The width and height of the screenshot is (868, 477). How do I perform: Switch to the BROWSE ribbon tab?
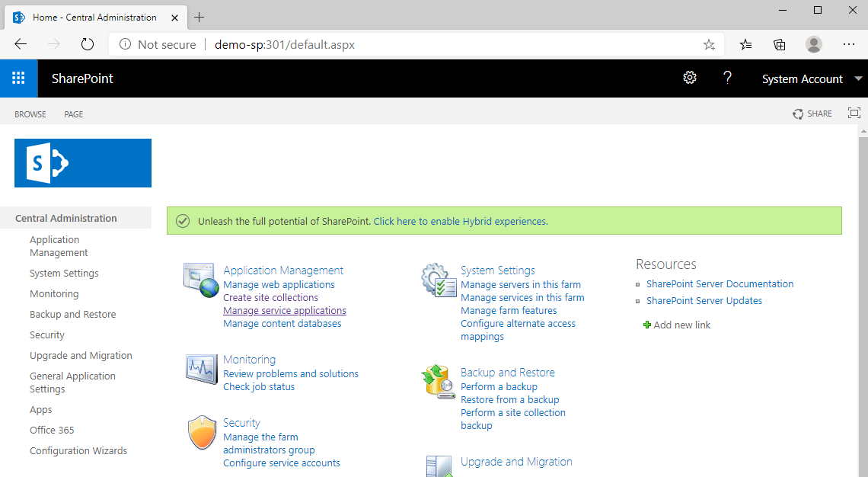[30, 114]
